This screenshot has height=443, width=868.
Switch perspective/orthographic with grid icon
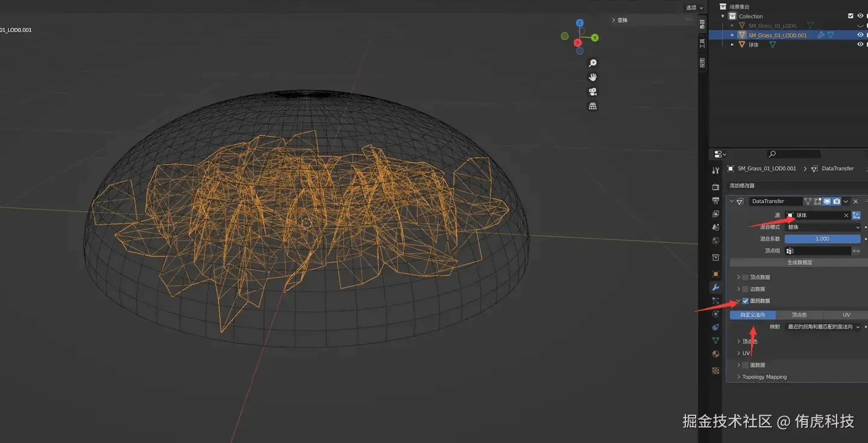593,106
